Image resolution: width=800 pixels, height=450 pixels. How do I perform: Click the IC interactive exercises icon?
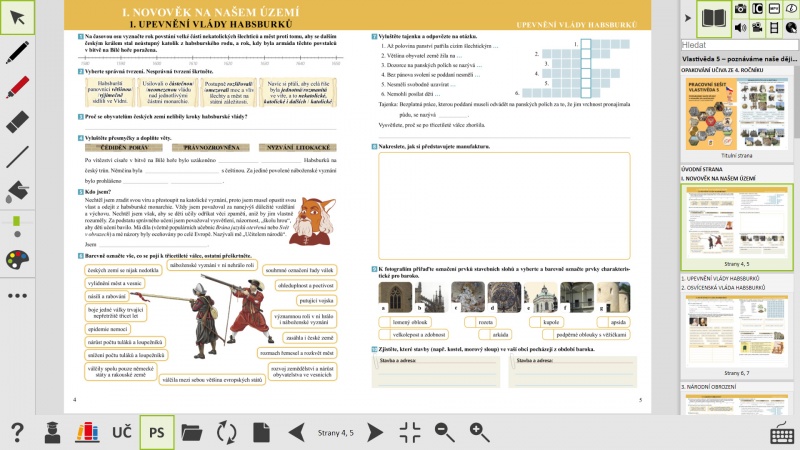point(757,9)
